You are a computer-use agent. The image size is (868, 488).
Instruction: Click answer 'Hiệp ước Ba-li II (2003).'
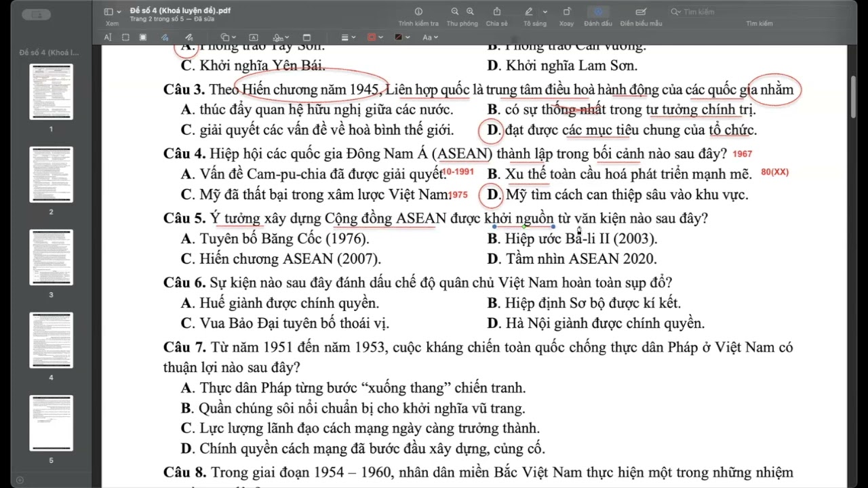[581, 239]
